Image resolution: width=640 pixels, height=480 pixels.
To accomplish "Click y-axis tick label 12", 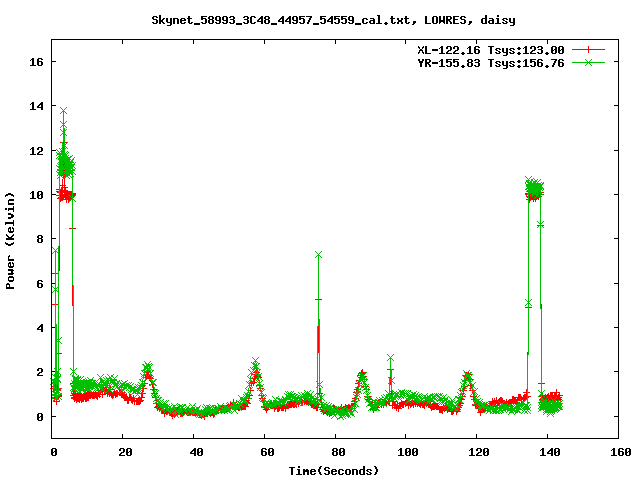I will [36, 151].
